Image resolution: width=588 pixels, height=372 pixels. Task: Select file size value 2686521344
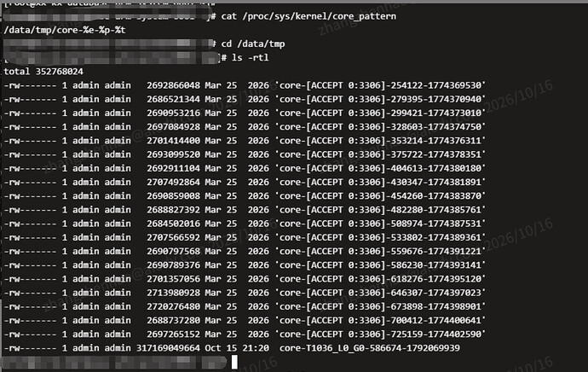click(x=173, y=99)
